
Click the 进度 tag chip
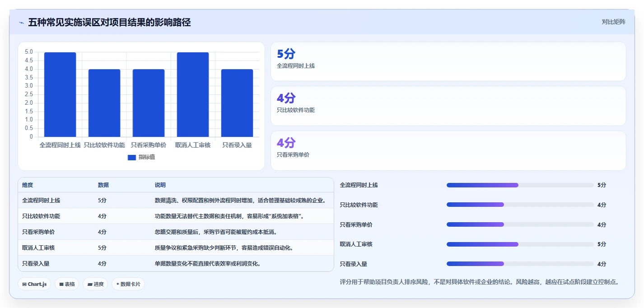[95, 284]
